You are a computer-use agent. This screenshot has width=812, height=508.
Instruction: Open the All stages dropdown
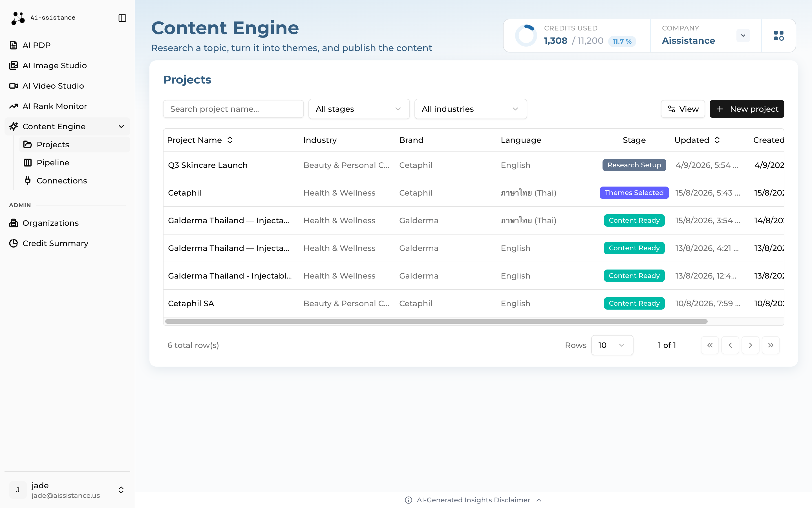[x=359, y=109]
